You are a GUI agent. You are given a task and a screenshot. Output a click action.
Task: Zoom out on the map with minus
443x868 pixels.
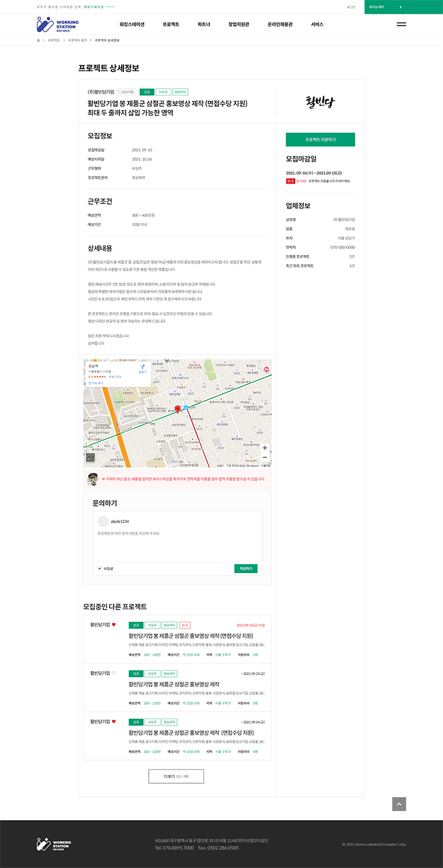pyautogui.click(x=265, y=457)
